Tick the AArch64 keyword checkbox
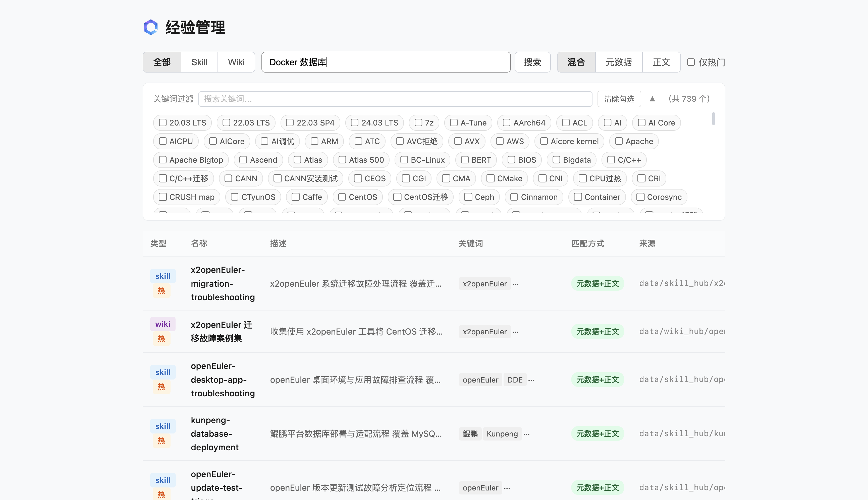This screenshot has height=500, width=868. point(507,122)
